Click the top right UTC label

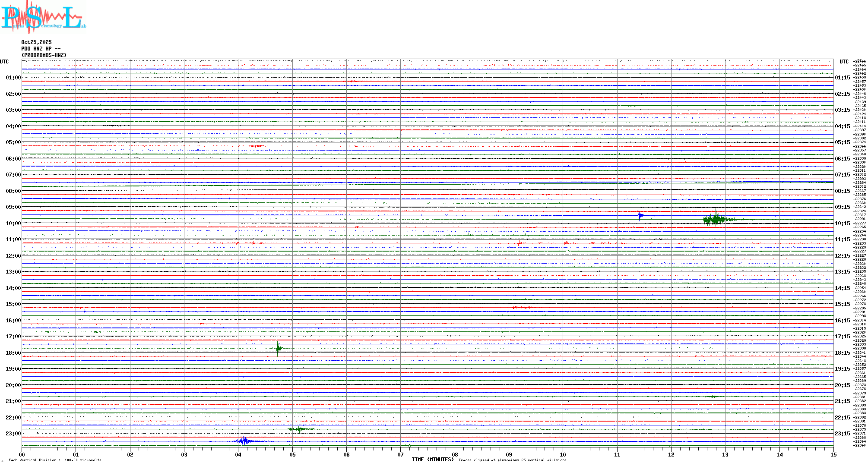844,62
